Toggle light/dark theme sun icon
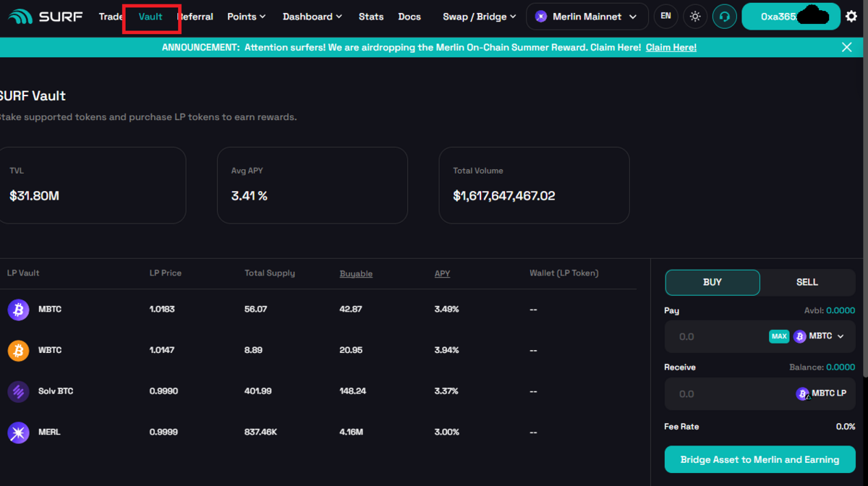The image size is (868, 486). [x=695, y=16]
